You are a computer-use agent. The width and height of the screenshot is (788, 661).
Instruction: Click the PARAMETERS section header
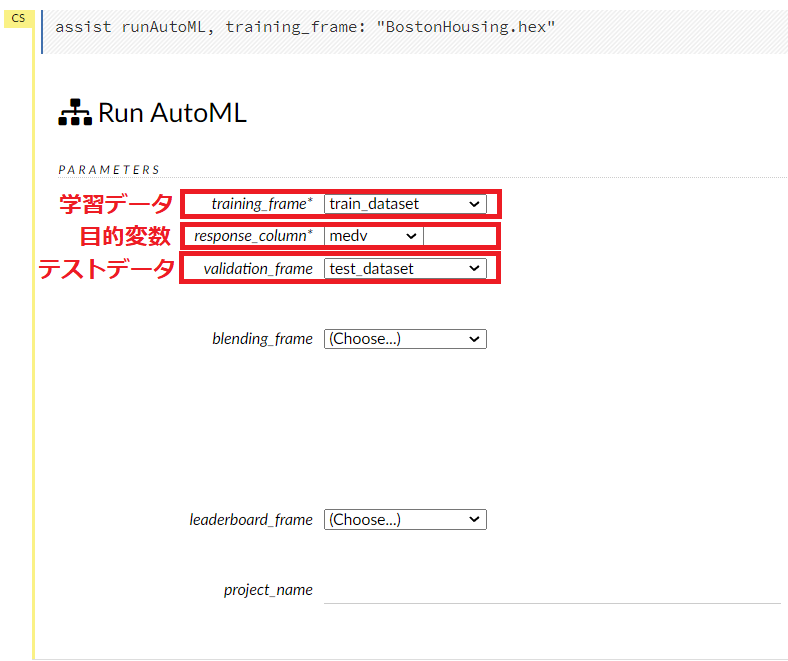click(x=109, y=170)
